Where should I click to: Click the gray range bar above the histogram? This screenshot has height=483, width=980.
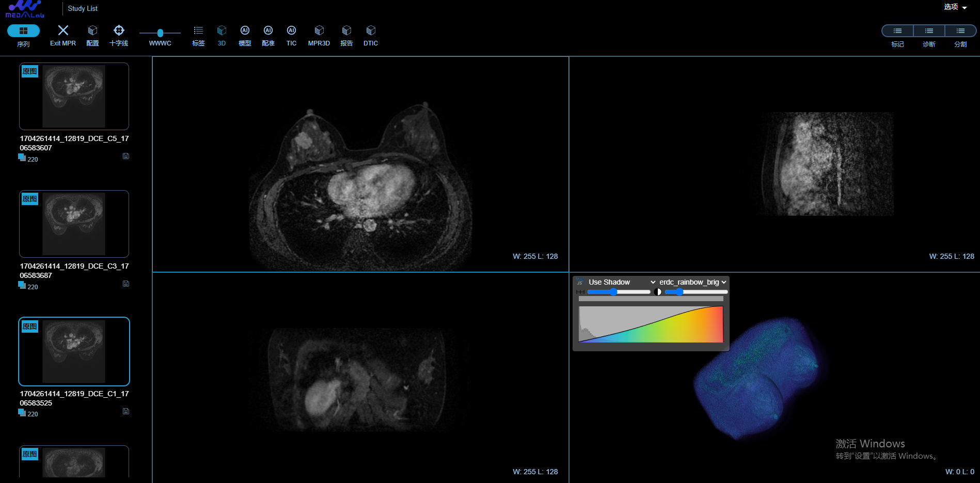[651, 299]
